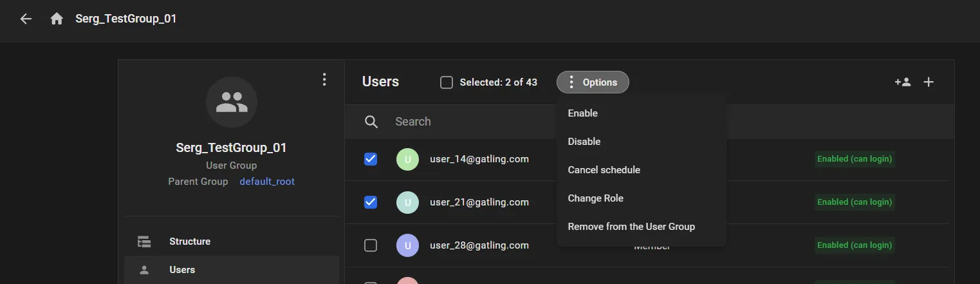Click the user_28@gatling.com email
The width and height of the screenshot is (980, 284).
tap(479, 245)
